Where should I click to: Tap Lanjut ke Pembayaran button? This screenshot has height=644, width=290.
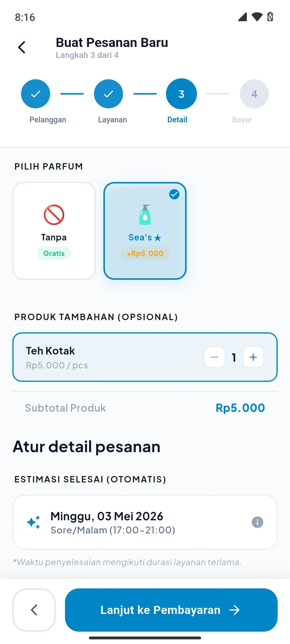[x=171, y=610]
